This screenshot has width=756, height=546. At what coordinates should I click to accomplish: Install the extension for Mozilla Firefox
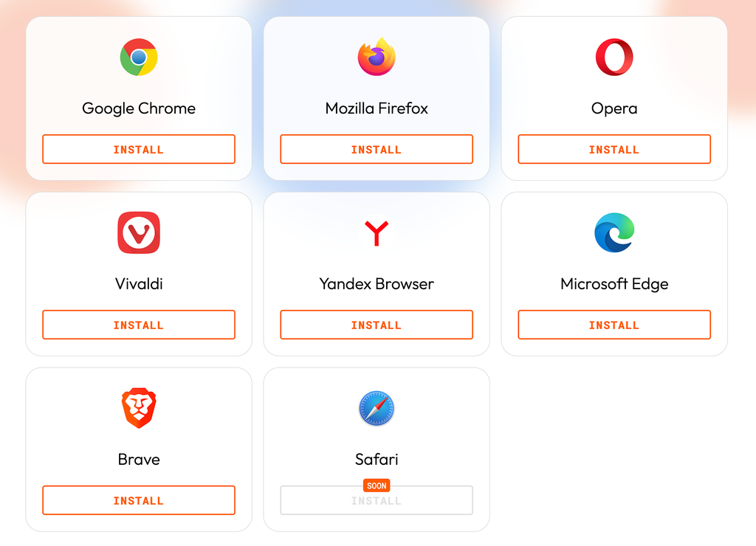pyautogui.click(x=377, y=149)
